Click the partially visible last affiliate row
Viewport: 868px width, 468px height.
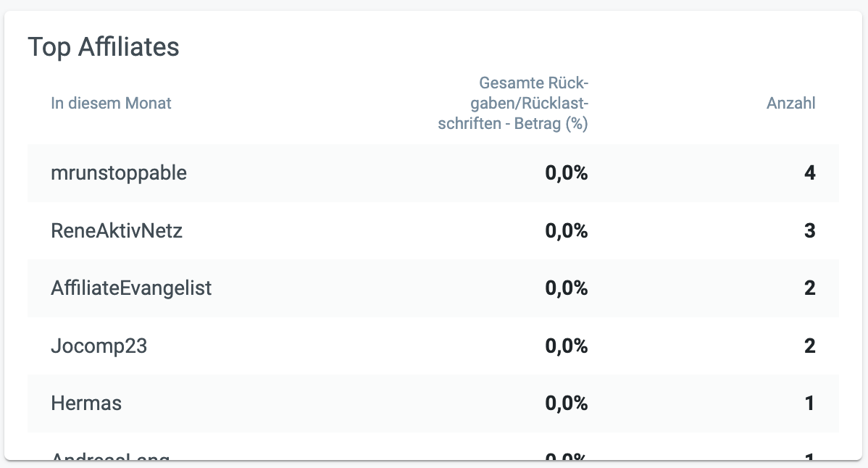(x=110, y=455)
